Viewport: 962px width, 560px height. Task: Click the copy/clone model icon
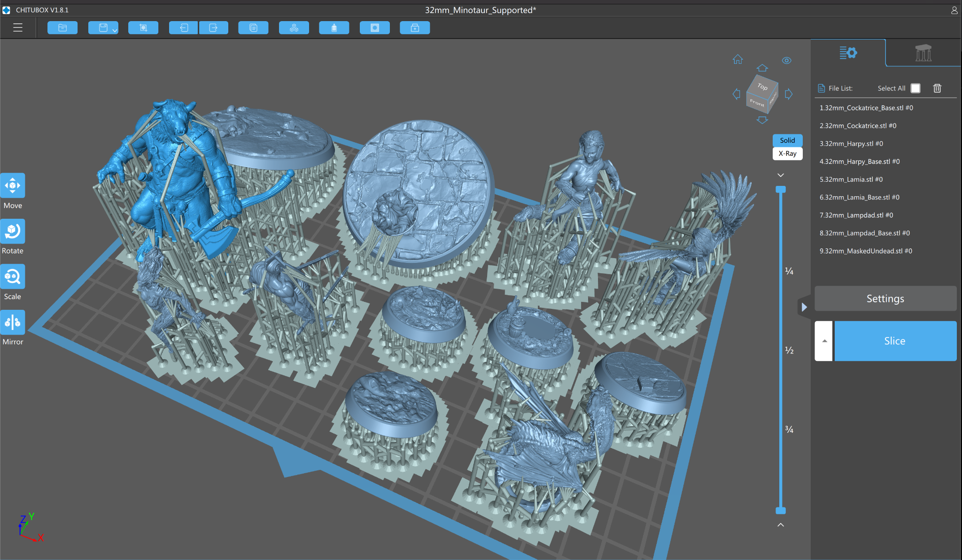click(x=253, y=28)
